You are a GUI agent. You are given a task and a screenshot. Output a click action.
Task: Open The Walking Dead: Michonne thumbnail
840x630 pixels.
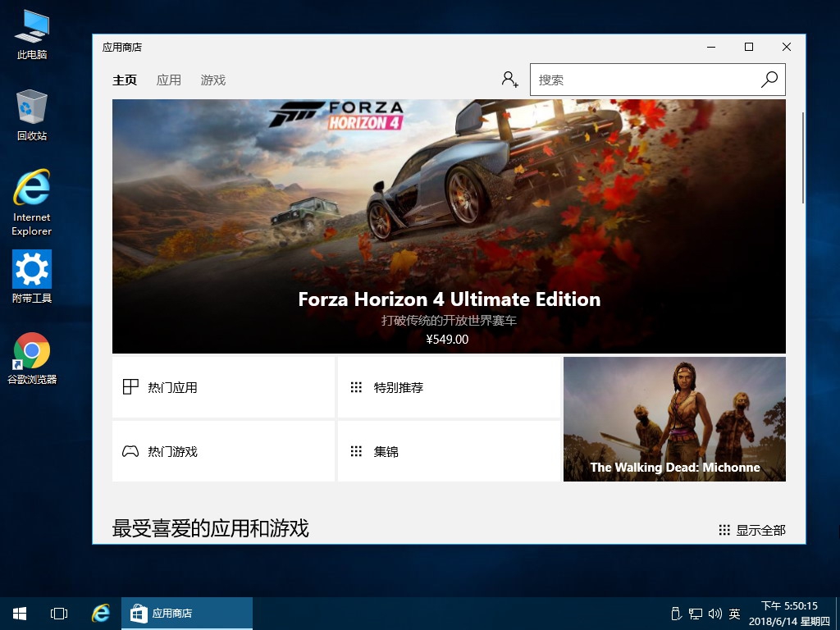[674, 419]
